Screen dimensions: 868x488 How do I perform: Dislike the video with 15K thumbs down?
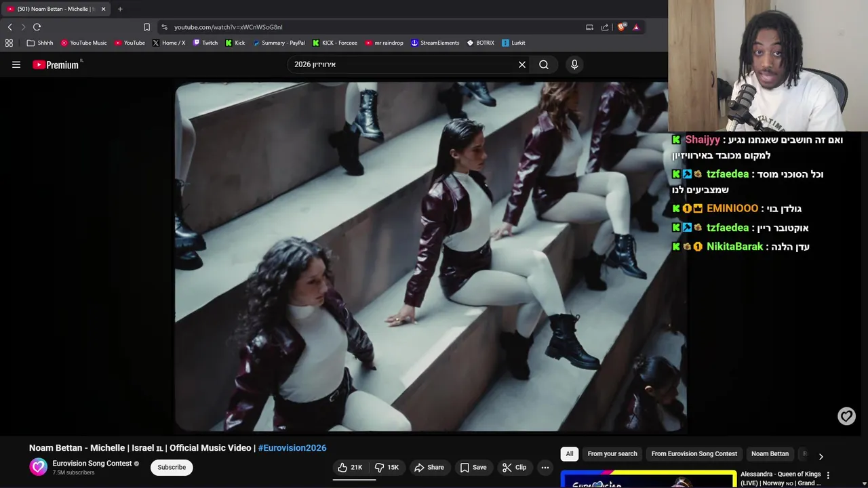pyautogui.click(x=387, y=467)
